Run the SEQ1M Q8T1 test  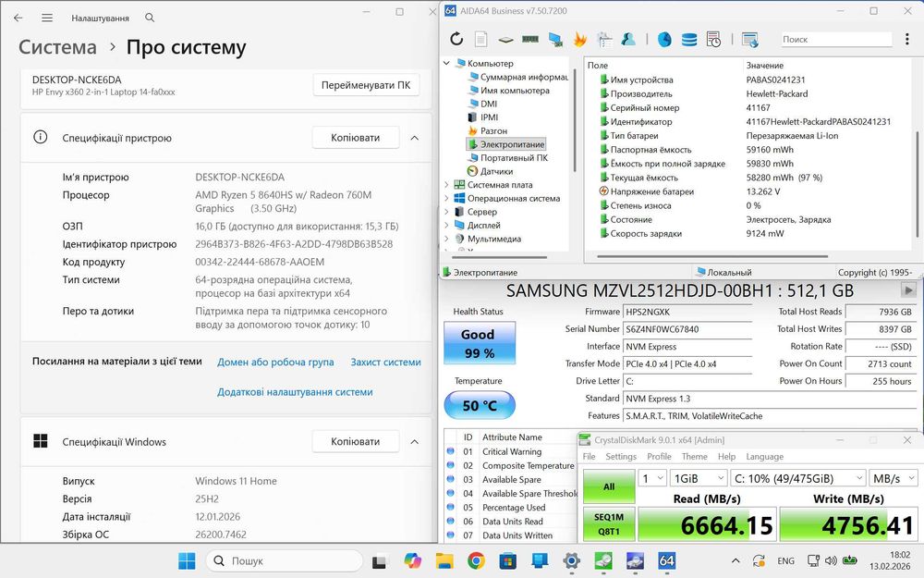609,523
